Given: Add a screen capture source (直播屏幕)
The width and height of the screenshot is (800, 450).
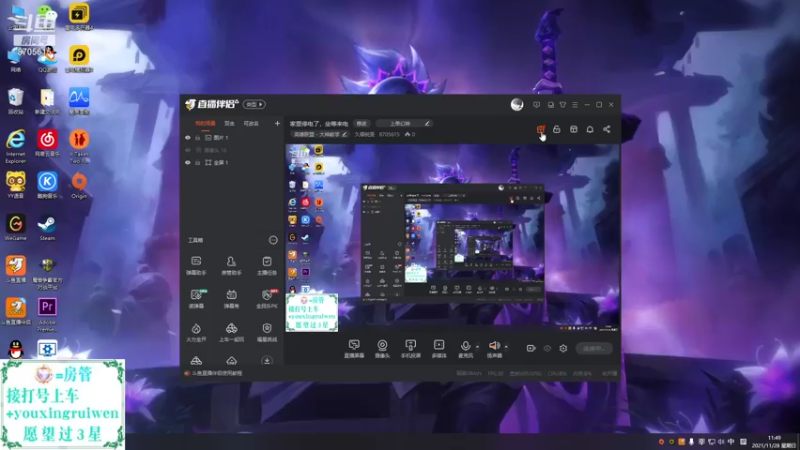Looking at the screenshot, I should pyautogui.click(x=354, y=349).
